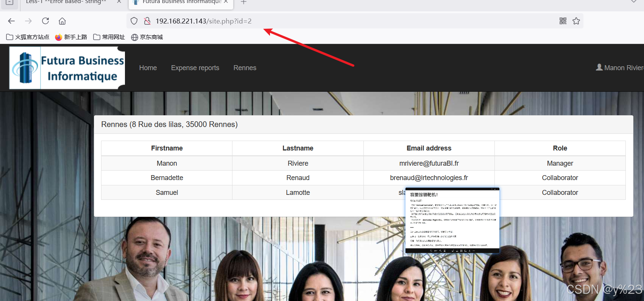Go back with the browser back arrow
Screen dimensions: 644x301
(x=11, y=21)
